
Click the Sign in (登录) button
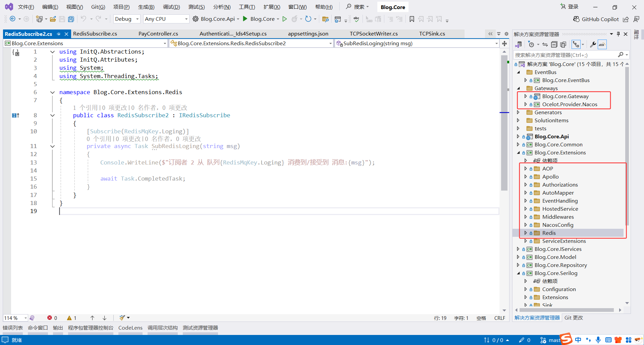click(x=569, y=7)
